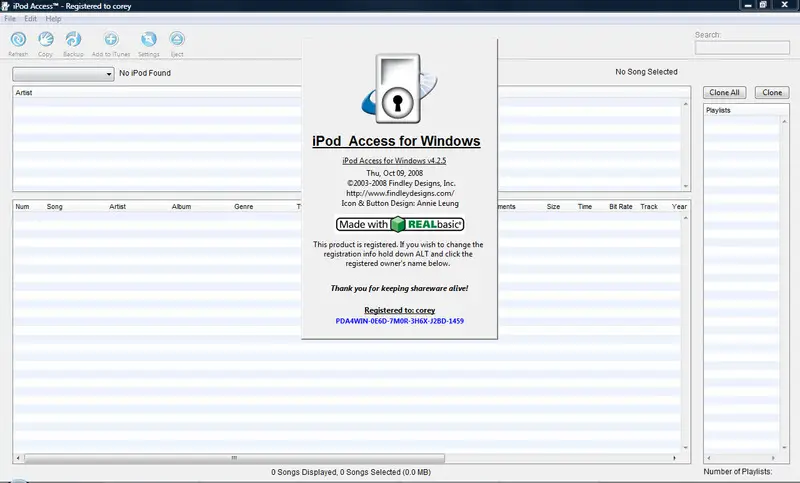Click the song list scroll right arrow
This screenshot has width=800, height=483.
[674, 458]
